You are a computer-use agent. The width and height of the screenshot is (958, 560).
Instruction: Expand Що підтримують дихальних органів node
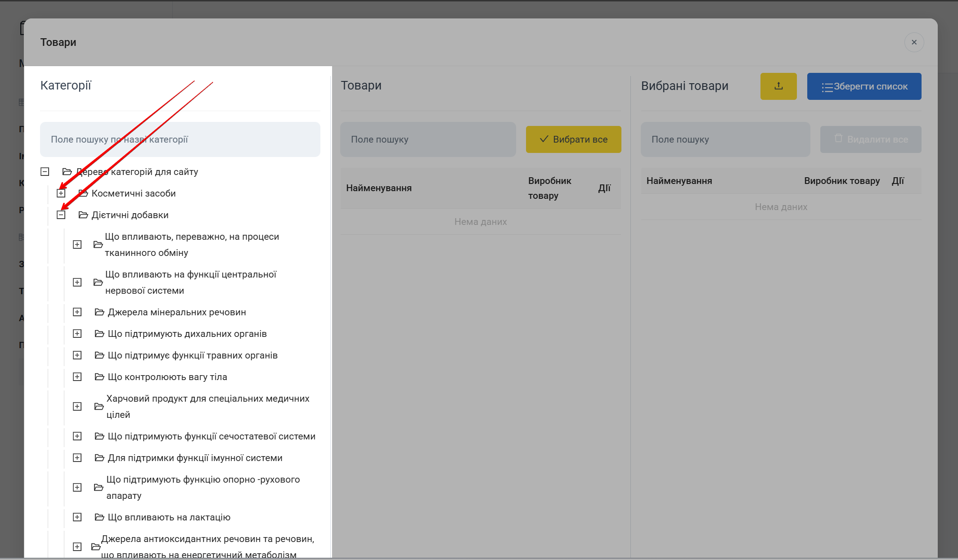[77, 334]
